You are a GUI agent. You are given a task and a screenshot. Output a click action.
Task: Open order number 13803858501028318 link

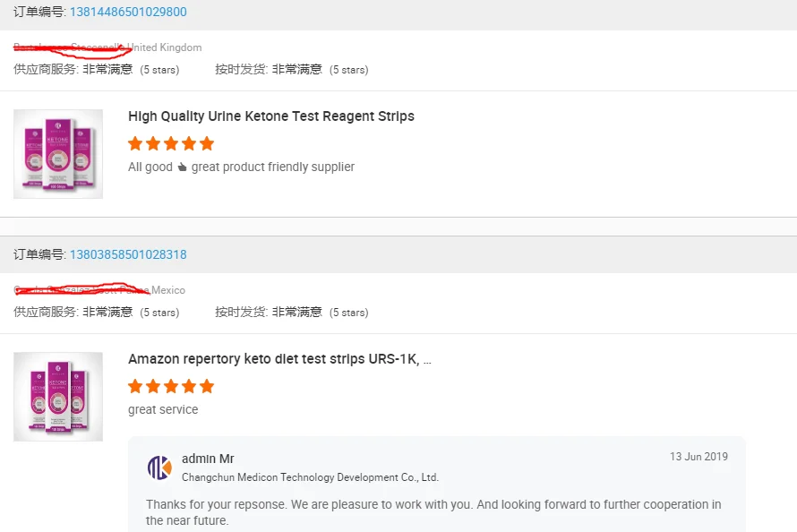coord(128,254)
